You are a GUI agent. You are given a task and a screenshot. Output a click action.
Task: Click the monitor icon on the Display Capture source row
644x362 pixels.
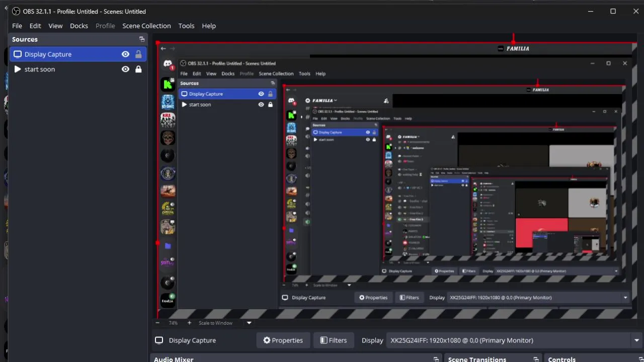click(x=18, y=54)
